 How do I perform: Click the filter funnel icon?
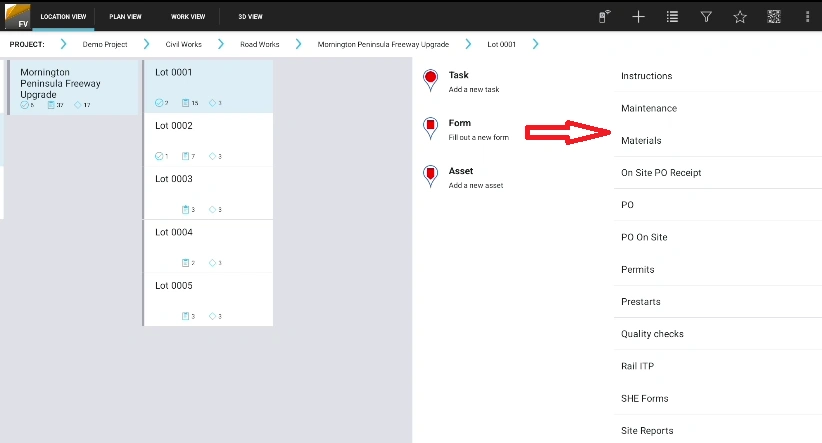pos(706,17)
